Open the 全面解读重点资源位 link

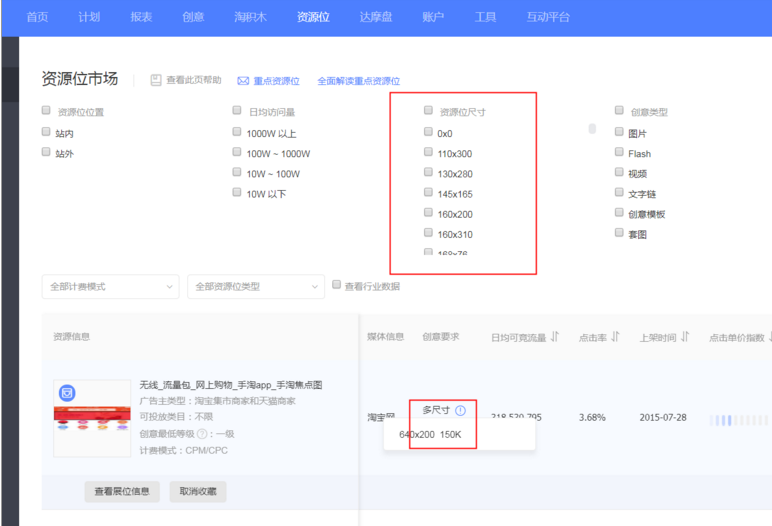pyautogui.click(x=358, y=81)
